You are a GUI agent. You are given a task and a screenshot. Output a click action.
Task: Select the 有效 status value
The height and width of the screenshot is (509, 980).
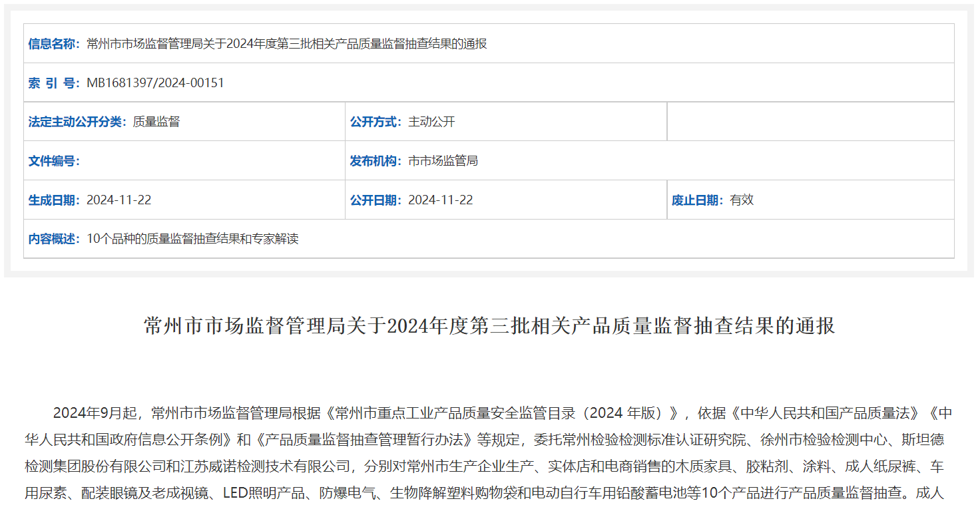[742, 200]
